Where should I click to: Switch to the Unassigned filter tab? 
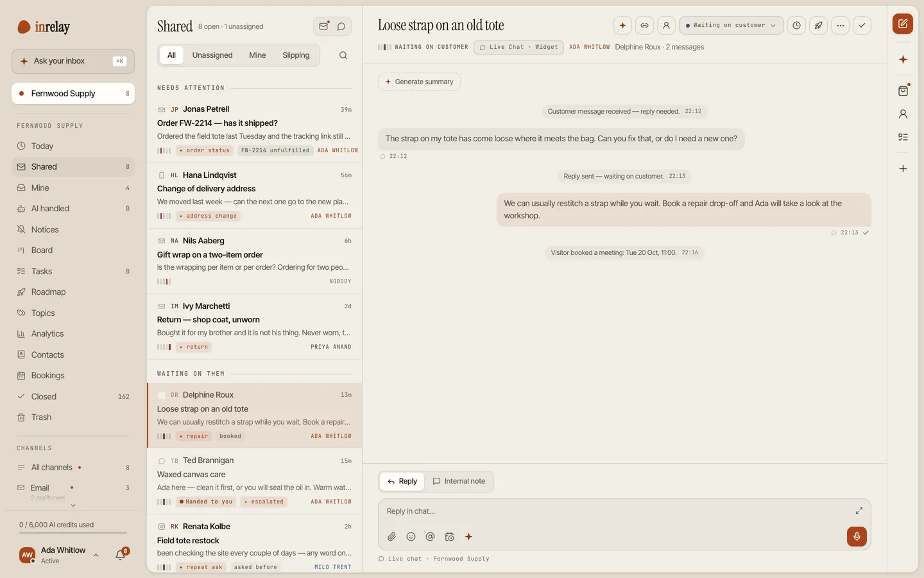[212, 55]
